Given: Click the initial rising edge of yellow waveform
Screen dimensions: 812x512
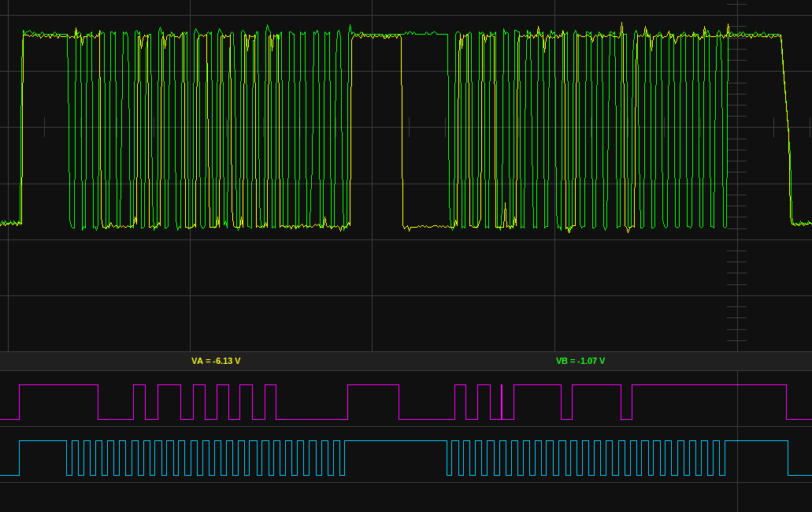Looking at the screenshot, I should [x=21, y=126].
